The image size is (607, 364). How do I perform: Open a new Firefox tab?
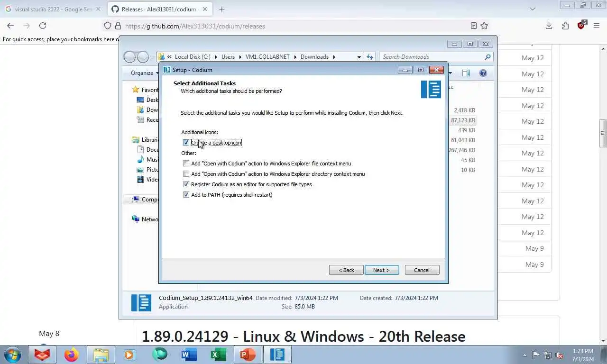221,9
